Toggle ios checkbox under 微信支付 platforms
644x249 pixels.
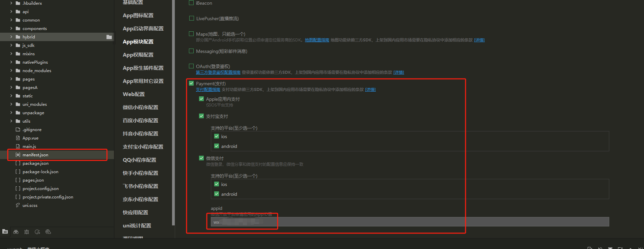pos(217,184)
